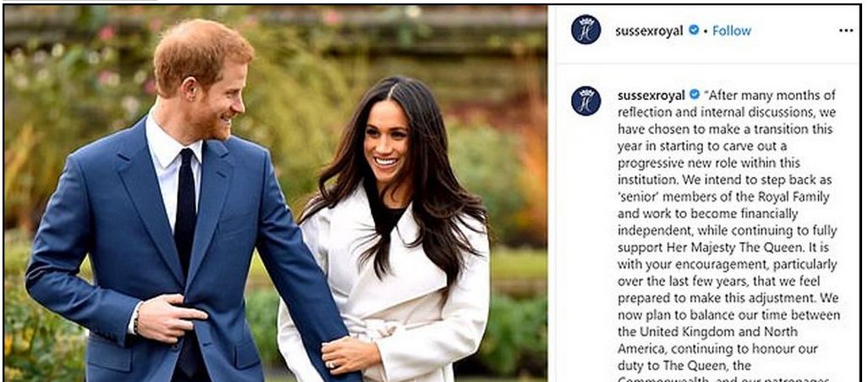Click the ring on the woman's hand

[332, 364]
